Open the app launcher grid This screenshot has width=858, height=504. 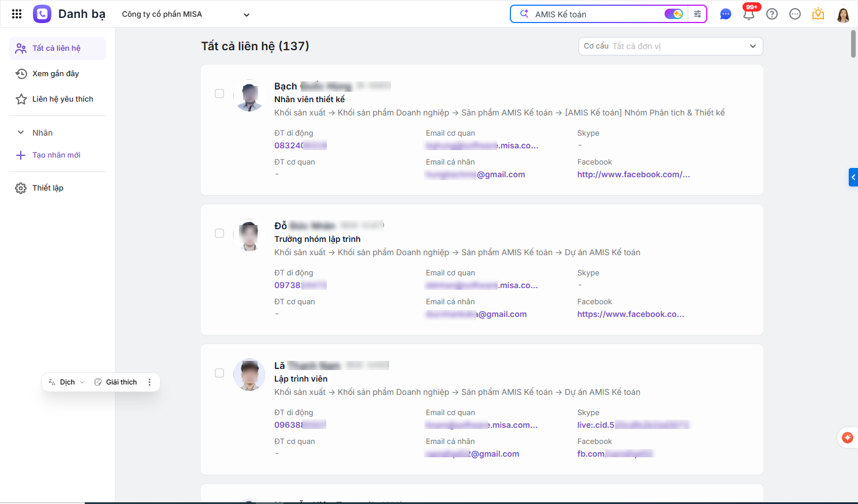(17, 14)
